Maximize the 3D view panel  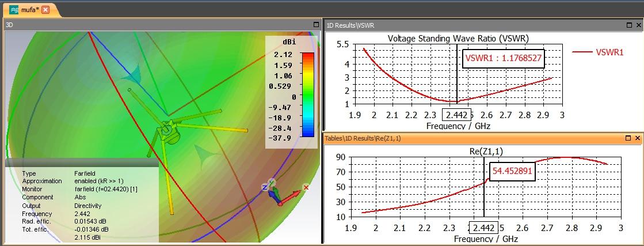316,25
